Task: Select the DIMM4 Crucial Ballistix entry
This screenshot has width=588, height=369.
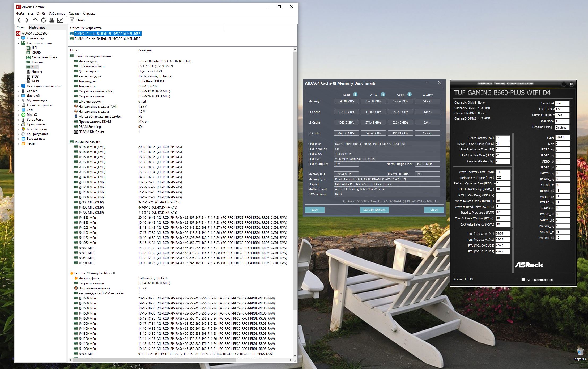Action: (x=107, y=39)
